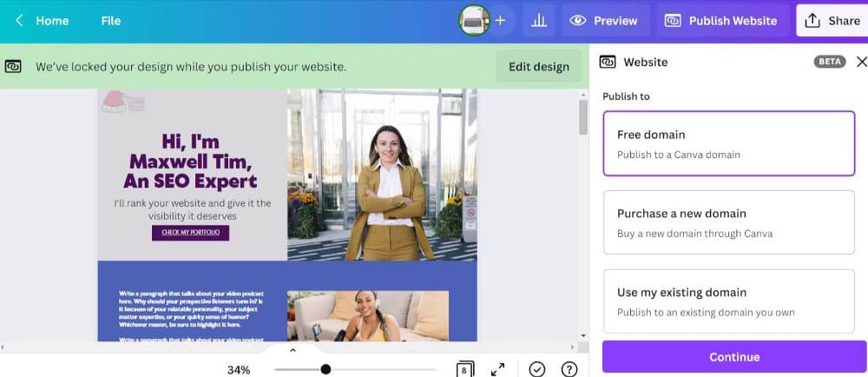Close the Website panel
Image resolution: width=868 pixels, height=377 pixels.
(861, 62)
